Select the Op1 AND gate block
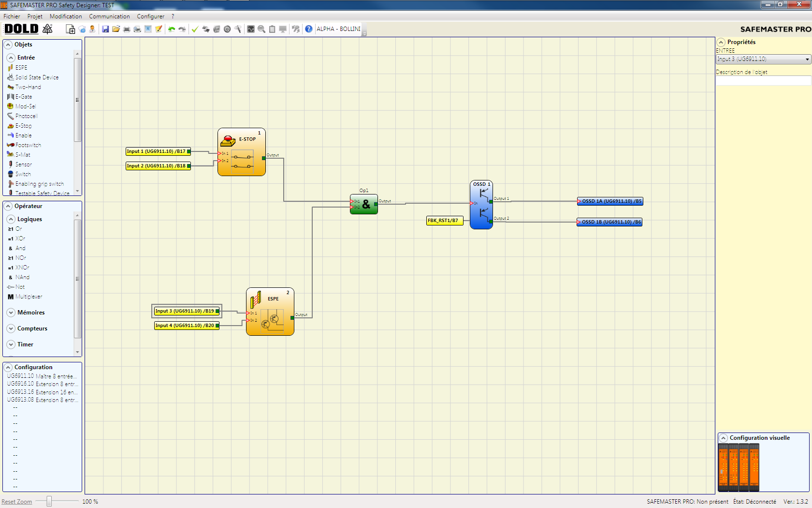Screen dimensions: 812x508 (364, 204)
